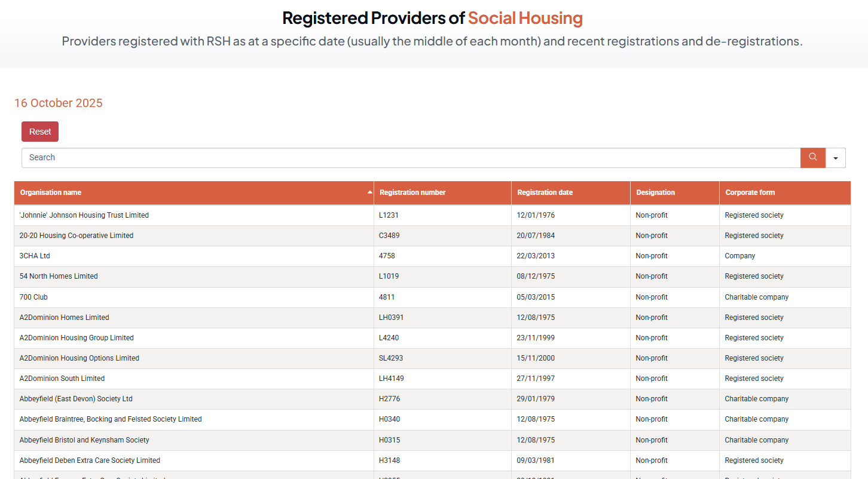The height and width of the screenshot is (479, 868).
Task: Sort by Organisation name column header
Action: click(x=51, y=193)
